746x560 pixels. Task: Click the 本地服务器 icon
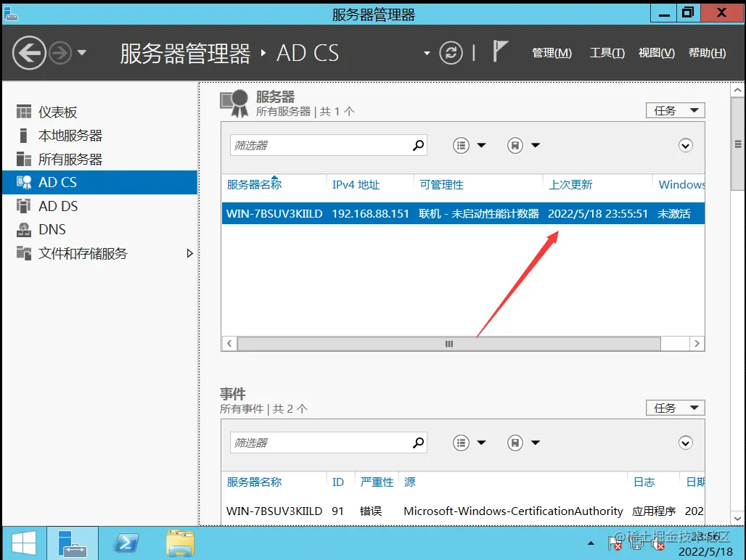click(x=23, y=136)
